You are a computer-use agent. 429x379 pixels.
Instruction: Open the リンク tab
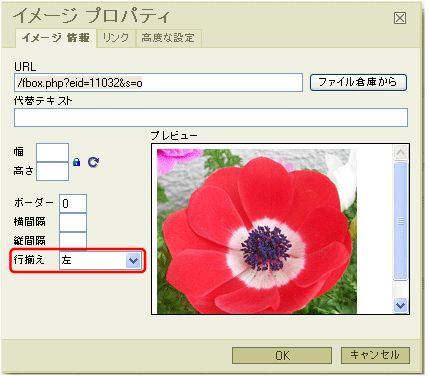click(x=116, y=38)
